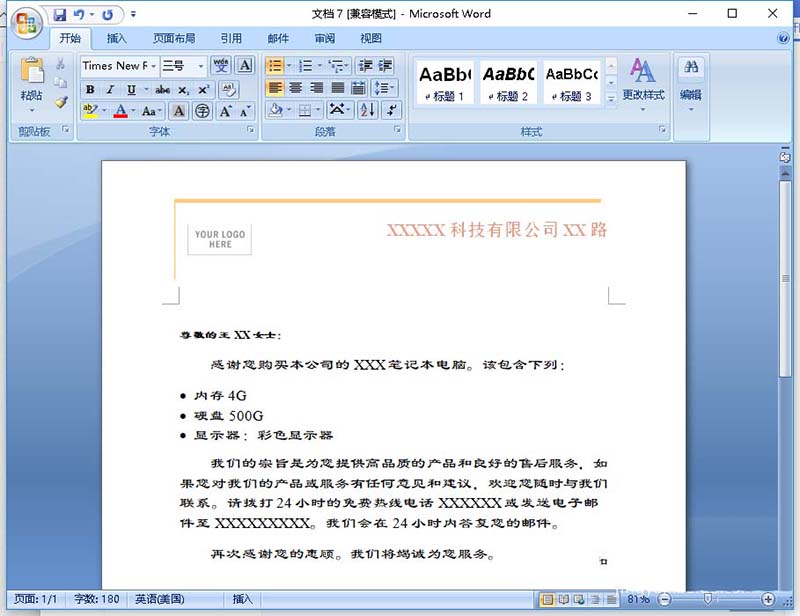Apply numbered list formatting
Image resolution: width=800 pixels, height=616 pixels.
coord(306,66)
